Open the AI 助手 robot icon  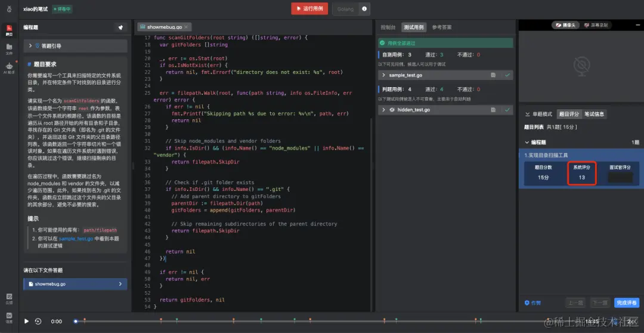click(9, 68)
